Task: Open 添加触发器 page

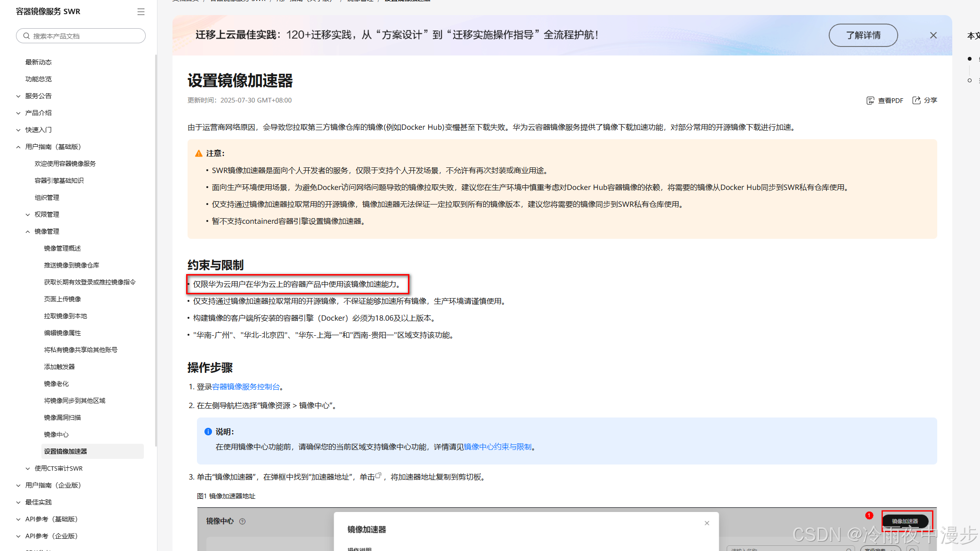Action: 60,367
